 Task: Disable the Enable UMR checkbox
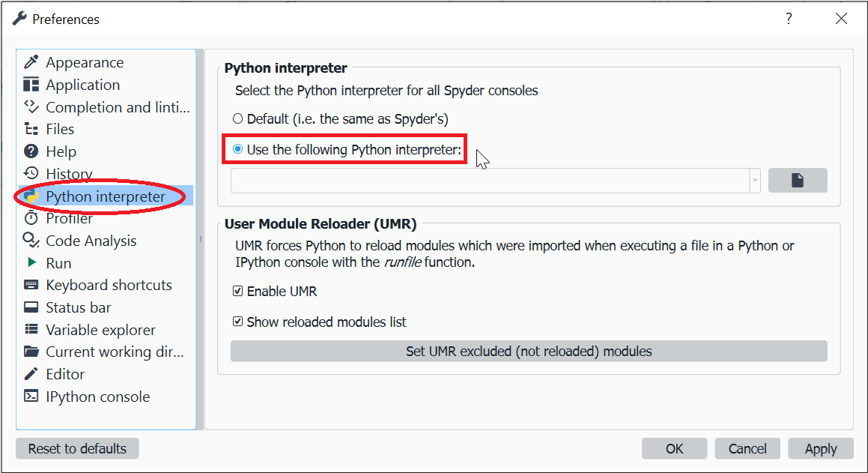click(237, 291)
